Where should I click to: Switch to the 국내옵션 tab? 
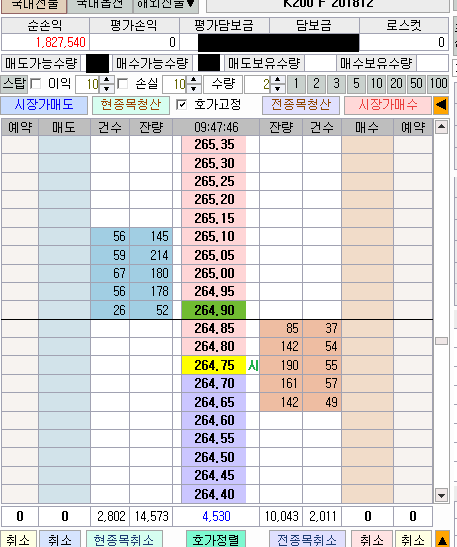(x=100, y=4)
